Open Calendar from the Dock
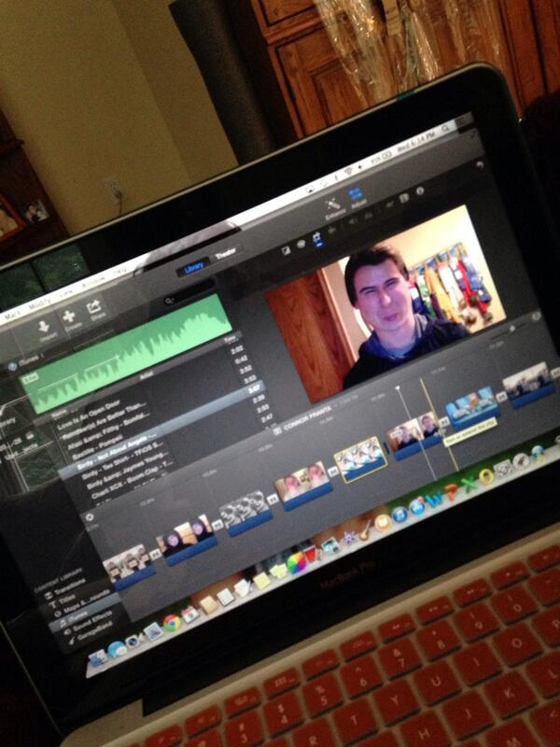The image size is (560, 747). (x=190, y=614)
